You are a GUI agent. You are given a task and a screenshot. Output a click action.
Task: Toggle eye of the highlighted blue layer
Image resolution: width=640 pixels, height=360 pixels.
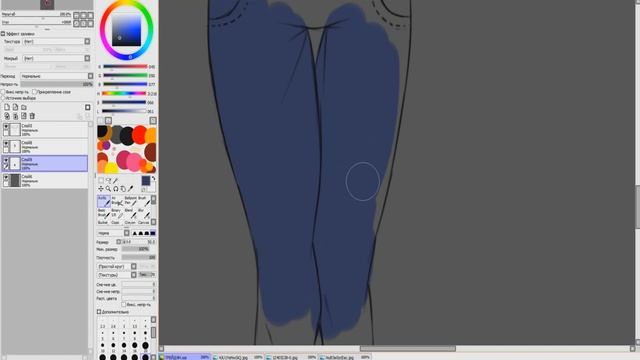pos(6,161)
